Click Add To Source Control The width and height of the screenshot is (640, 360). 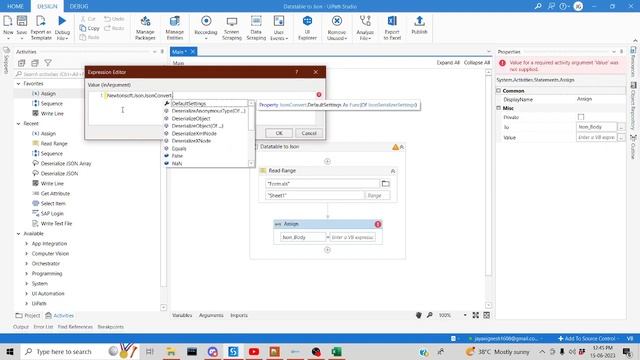click(586, 338)
